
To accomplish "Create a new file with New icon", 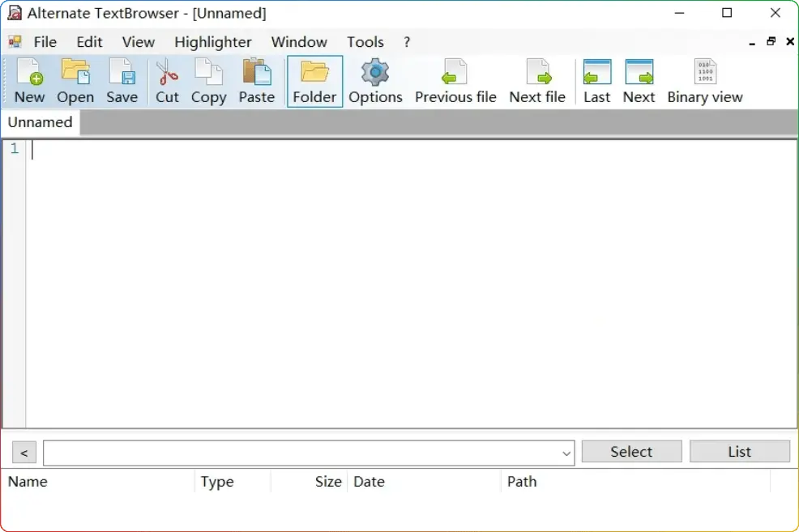I will [29, 82].
